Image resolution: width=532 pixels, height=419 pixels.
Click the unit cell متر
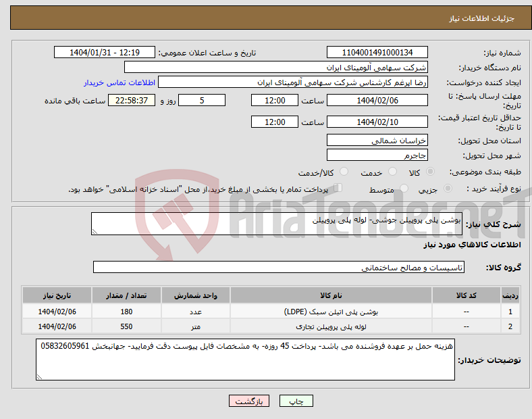pyautogui.click(x=196, y=326)
